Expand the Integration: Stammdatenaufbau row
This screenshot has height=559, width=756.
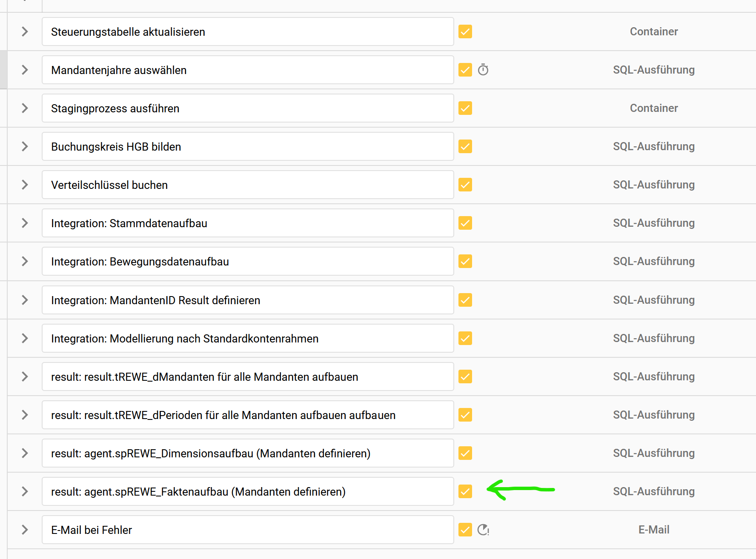point(25,223)
